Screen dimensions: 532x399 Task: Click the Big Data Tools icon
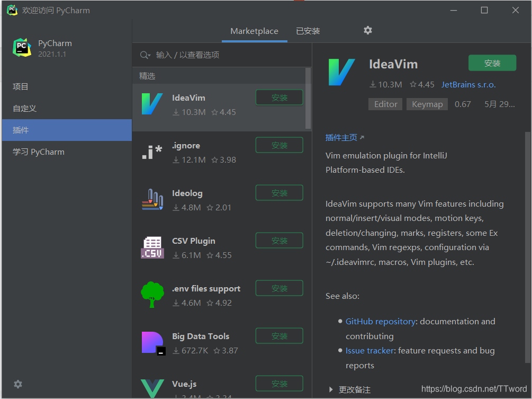[153, 343]
